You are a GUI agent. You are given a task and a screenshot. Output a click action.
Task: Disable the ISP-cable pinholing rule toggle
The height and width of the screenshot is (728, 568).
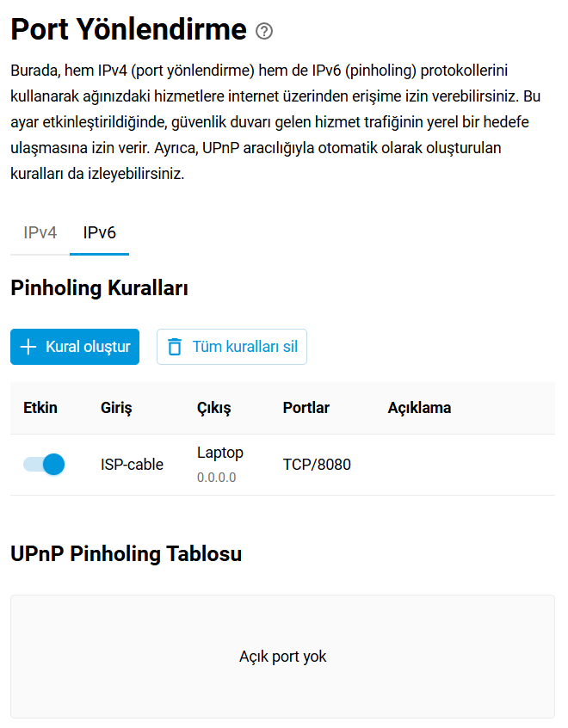pyautogui.click(x=44, y=465)
